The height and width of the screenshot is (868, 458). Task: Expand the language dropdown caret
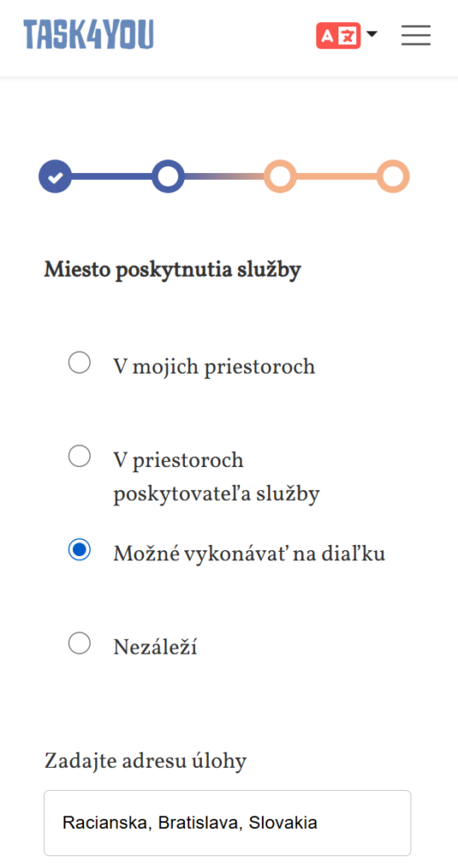(372, 34)
